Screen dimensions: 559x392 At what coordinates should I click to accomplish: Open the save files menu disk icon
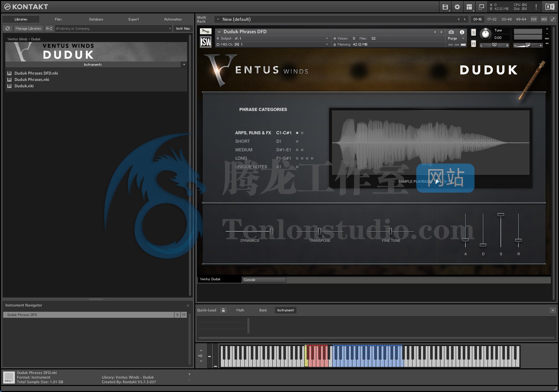(445, 7)
